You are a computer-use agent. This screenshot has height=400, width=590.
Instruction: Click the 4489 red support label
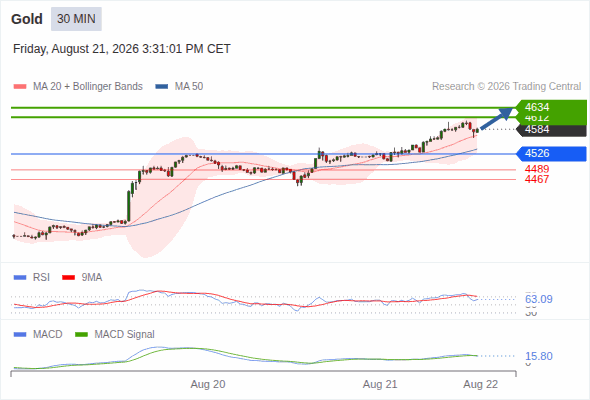click(537, 169)
